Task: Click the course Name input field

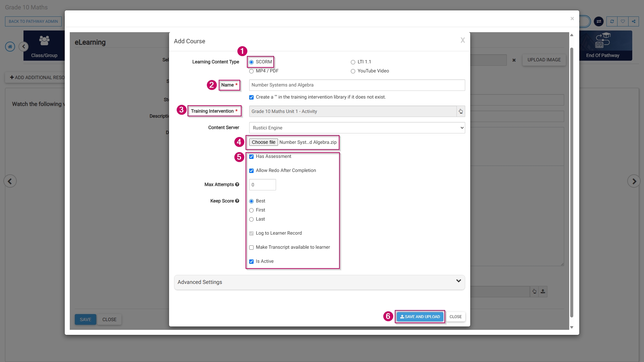Action: click(x=357, y=85)
